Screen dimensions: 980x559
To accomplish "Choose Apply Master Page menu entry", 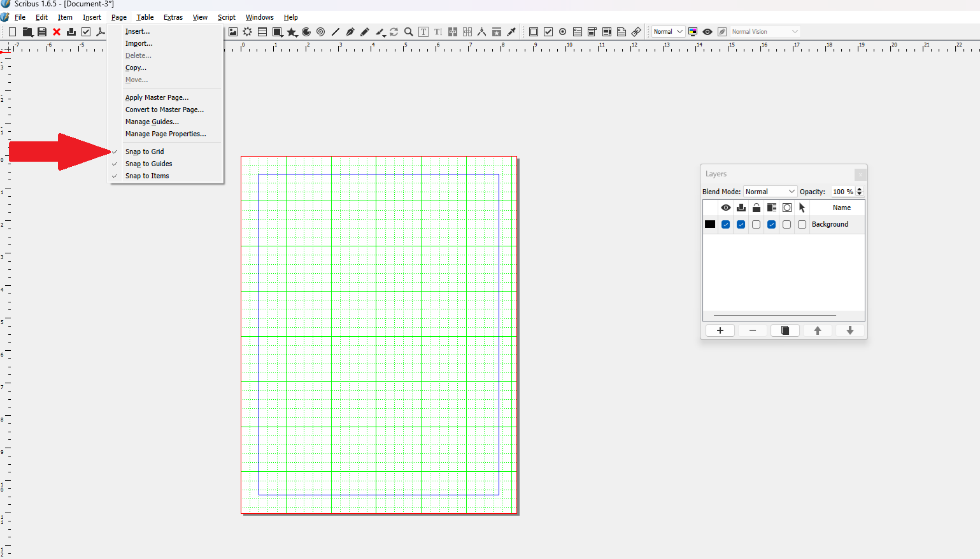I will [x=157, y=97].
